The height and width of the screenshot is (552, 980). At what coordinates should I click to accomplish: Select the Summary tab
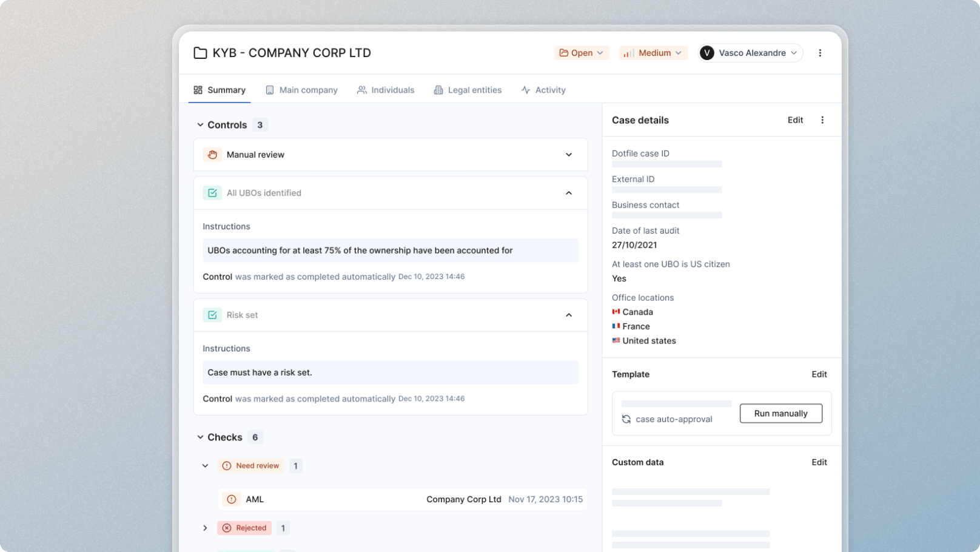point(220,90)
